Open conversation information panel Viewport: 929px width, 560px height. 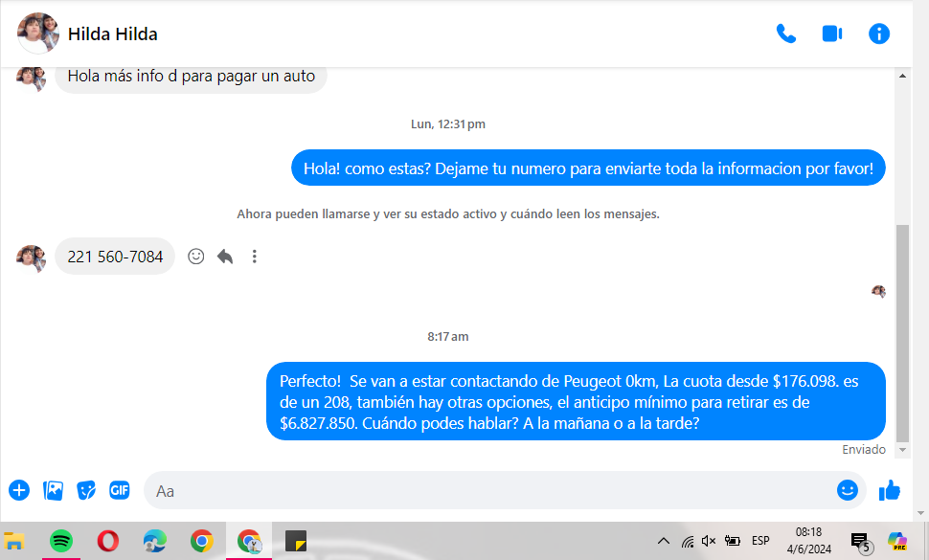tap(879, 34)
